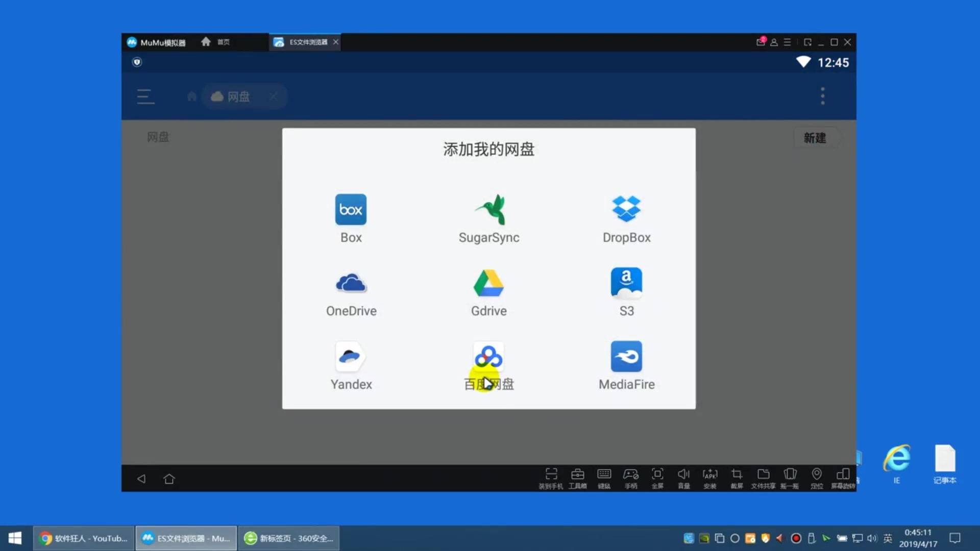Open 文件共享 file sharing

pyautogui.click(x=763, y=479)
